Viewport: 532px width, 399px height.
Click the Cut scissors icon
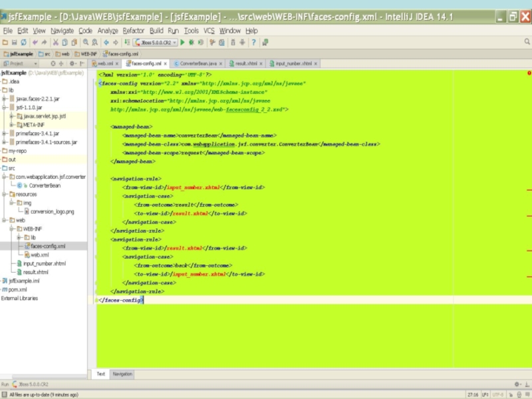click(x=56, y=43)
